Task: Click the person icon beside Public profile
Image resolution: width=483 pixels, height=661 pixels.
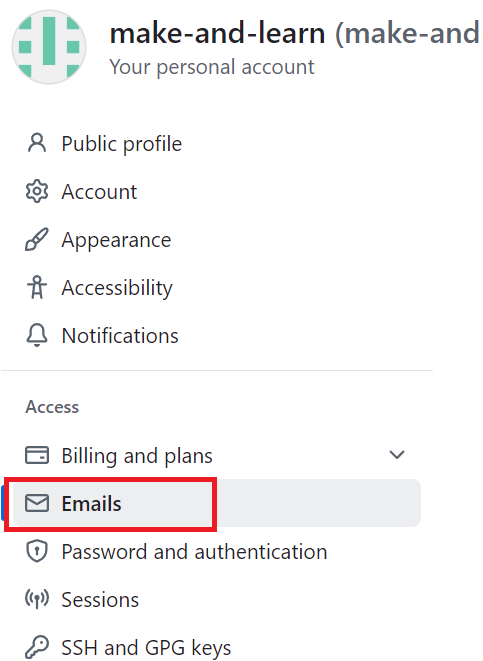Action: tap(37, 143)
